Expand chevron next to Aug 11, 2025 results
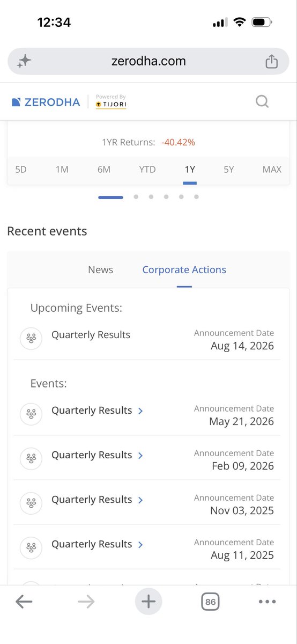 140,545
